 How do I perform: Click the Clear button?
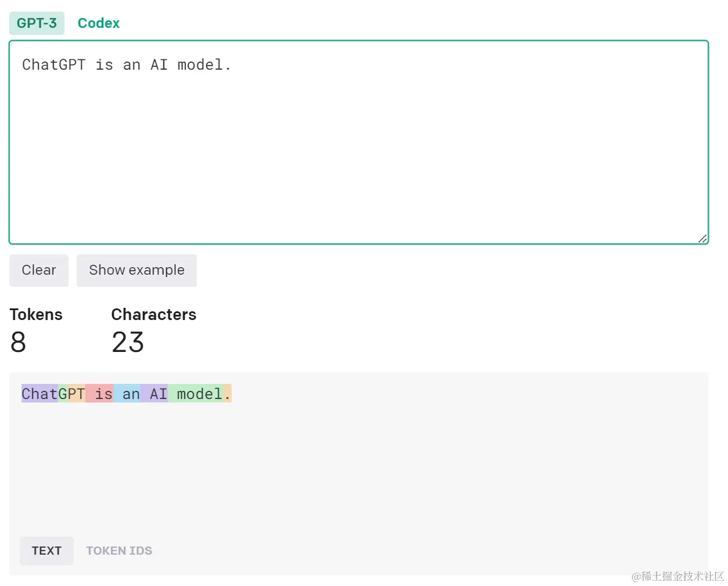(39, 270)
